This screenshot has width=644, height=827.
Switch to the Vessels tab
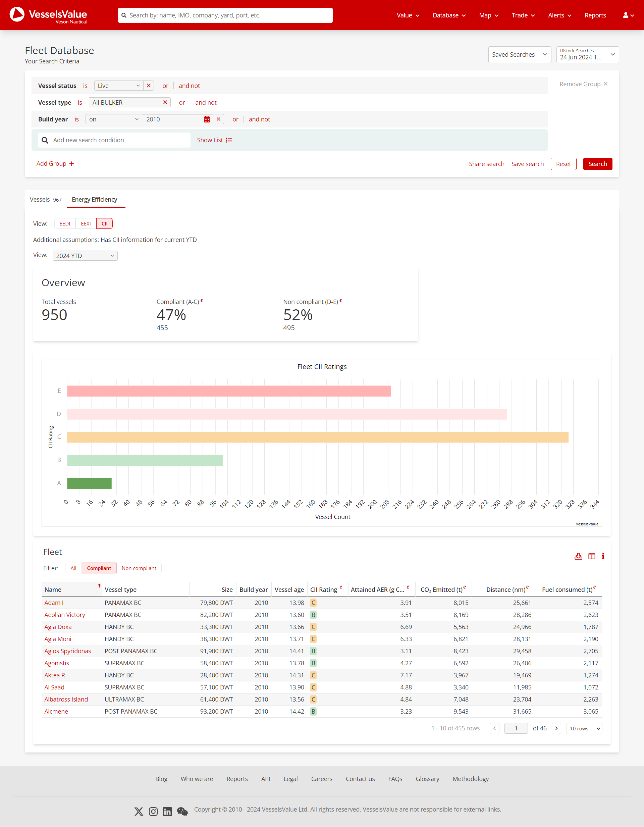(x=45, y=200)
